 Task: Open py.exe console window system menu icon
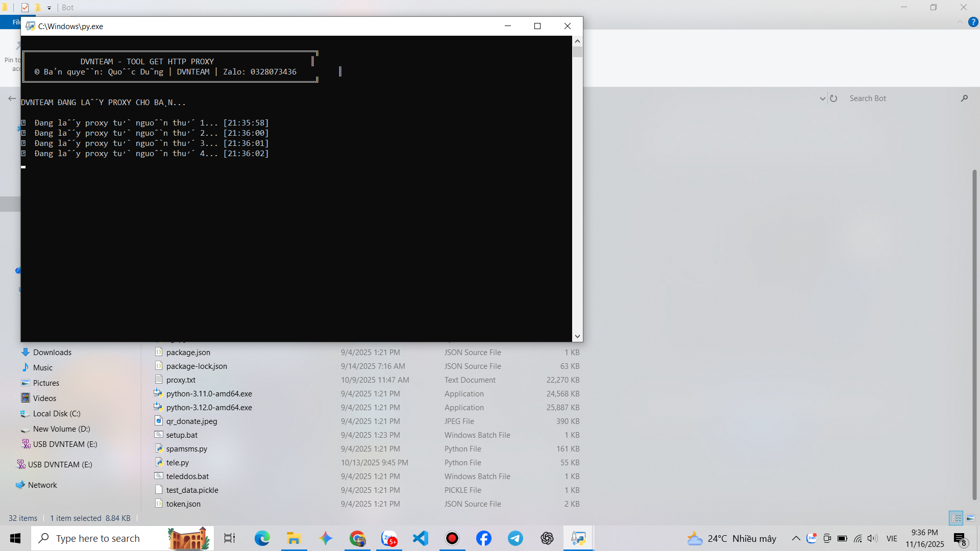click(x=30, y=26)
